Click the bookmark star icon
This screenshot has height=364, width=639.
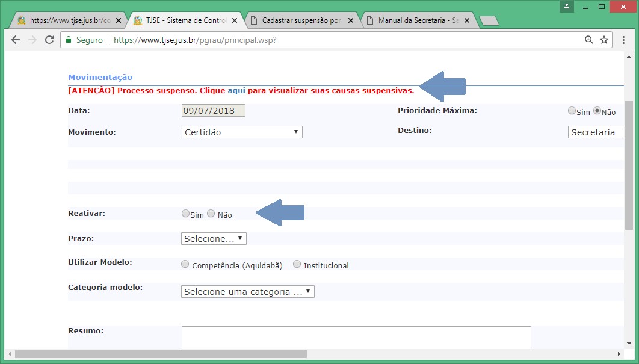604,40
